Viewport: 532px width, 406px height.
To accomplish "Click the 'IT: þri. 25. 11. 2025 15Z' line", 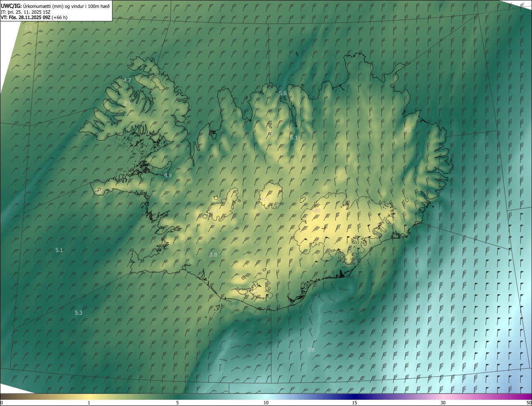I will click(26, 12).
